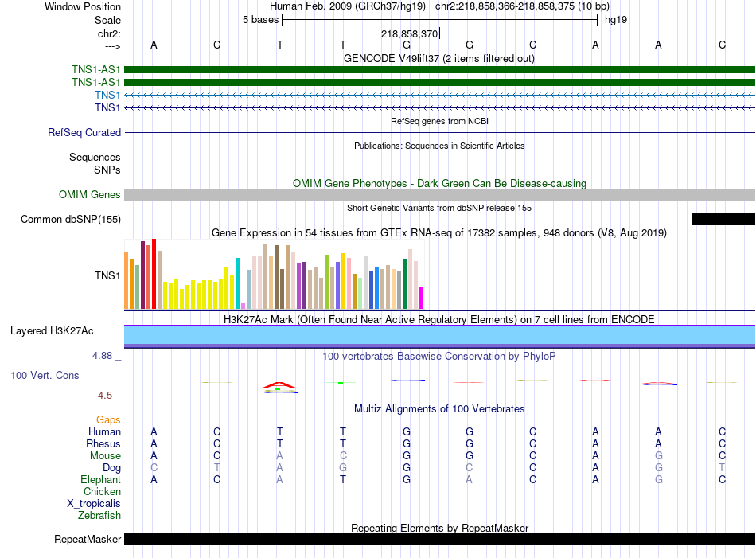
Task: Click the Chicken alignment row label
Action: (x=102, y=491)
